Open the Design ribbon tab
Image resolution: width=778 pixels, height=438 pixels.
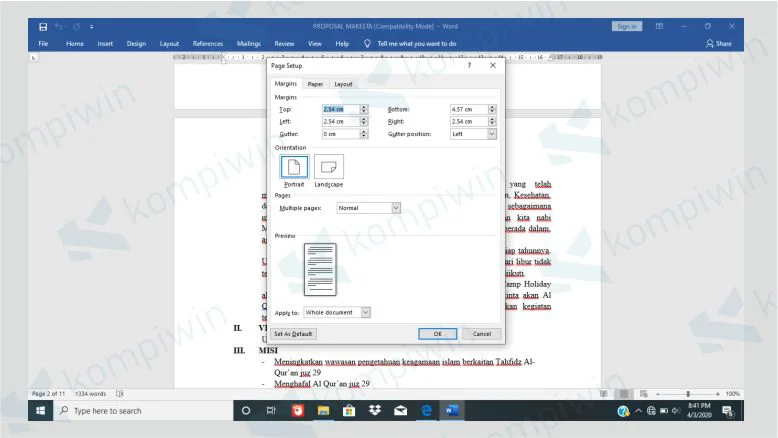point(136,44)
